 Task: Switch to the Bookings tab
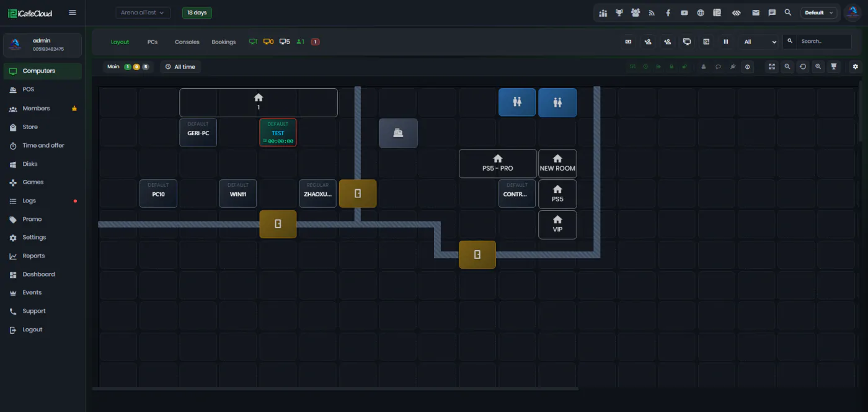pyautogui.click(x=224, y=42)
